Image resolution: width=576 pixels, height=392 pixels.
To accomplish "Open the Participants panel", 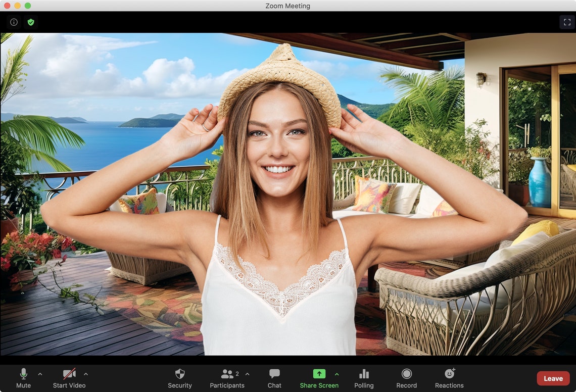I will coord(227,378).
